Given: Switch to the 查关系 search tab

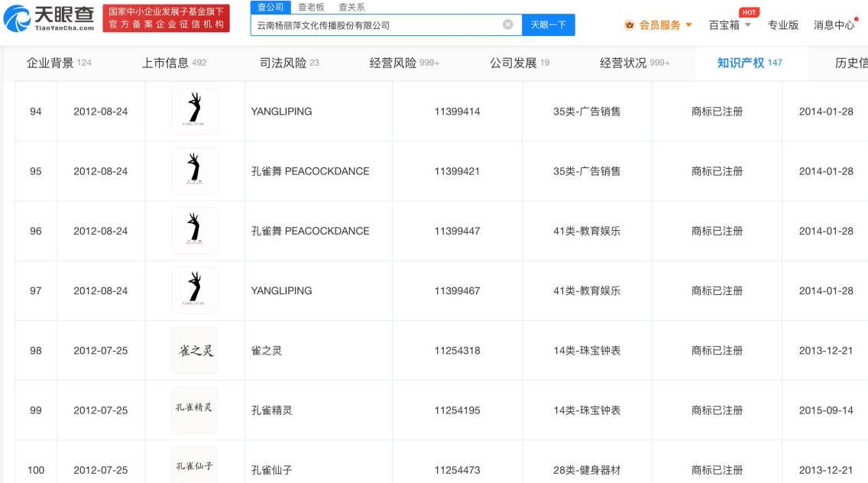Looking at the screenshot, I should click(x=351, y=7).
